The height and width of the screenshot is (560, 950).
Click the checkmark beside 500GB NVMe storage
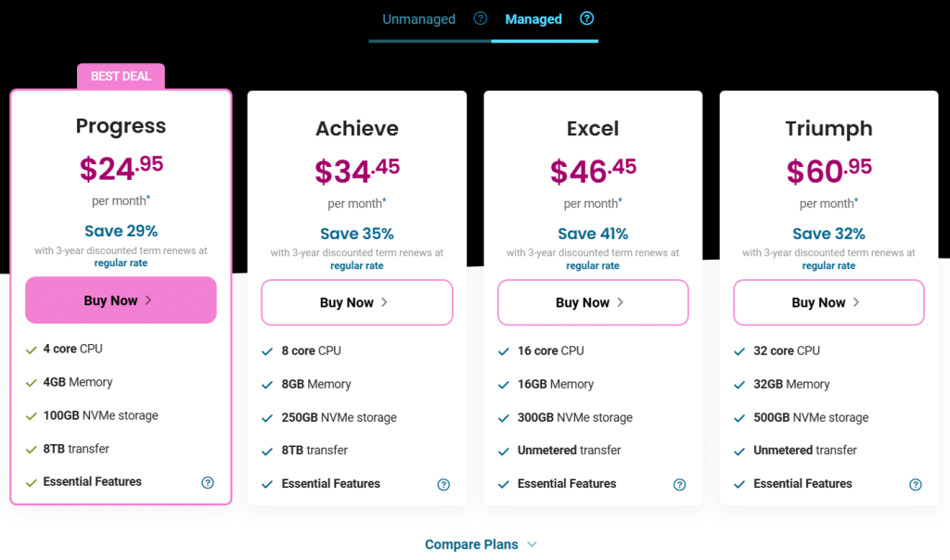[738, 417]
